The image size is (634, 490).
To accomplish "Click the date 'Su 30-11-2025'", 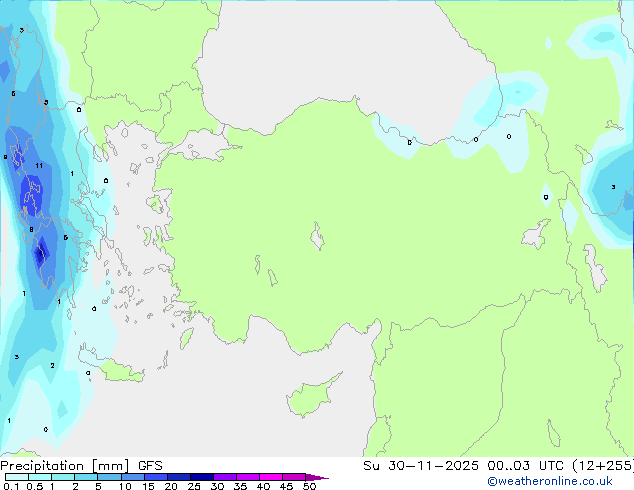I will point(421,466).
